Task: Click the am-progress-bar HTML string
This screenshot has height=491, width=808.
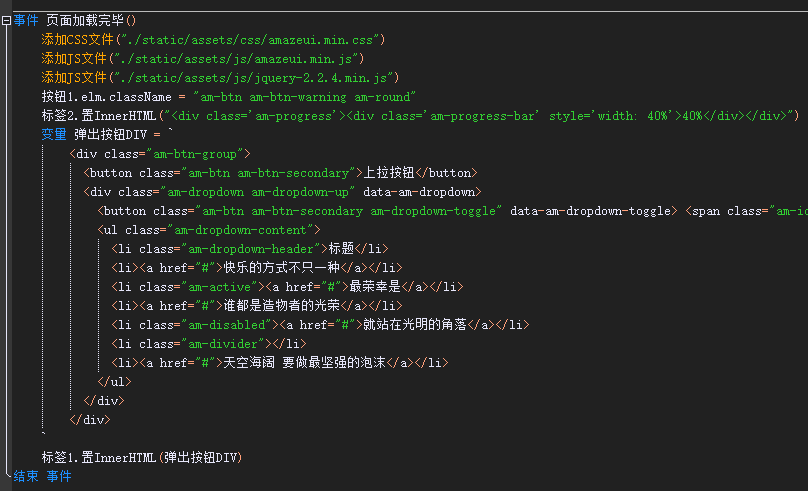Action: point(484,116)
